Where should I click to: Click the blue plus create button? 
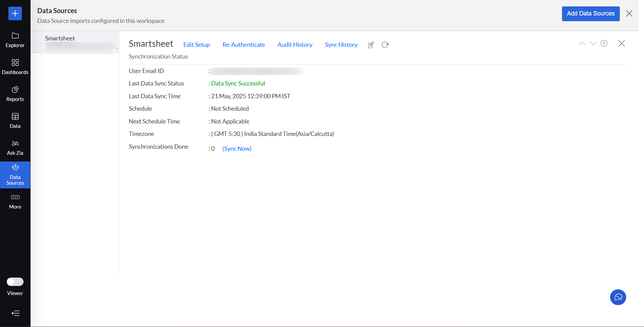click(15, 13)
